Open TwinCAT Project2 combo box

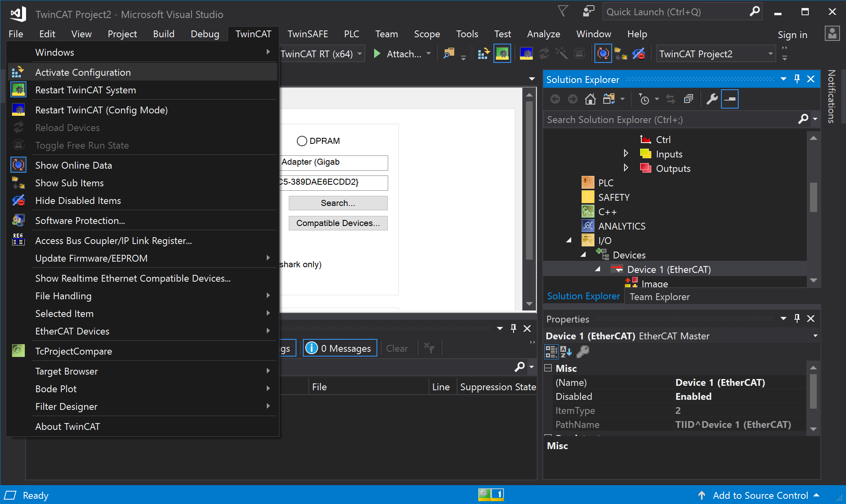tap(715, 54)
